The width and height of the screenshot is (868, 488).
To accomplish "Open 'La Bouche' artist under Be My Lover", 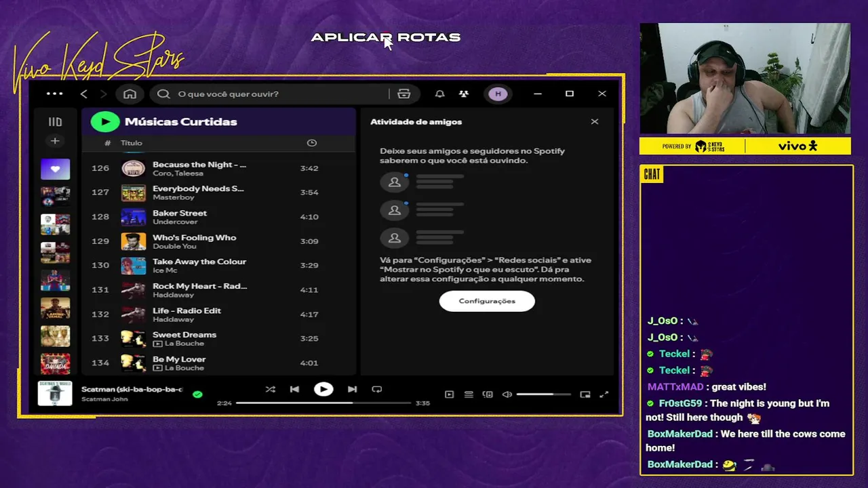I will pyautogui.click(x=184, y=368).
